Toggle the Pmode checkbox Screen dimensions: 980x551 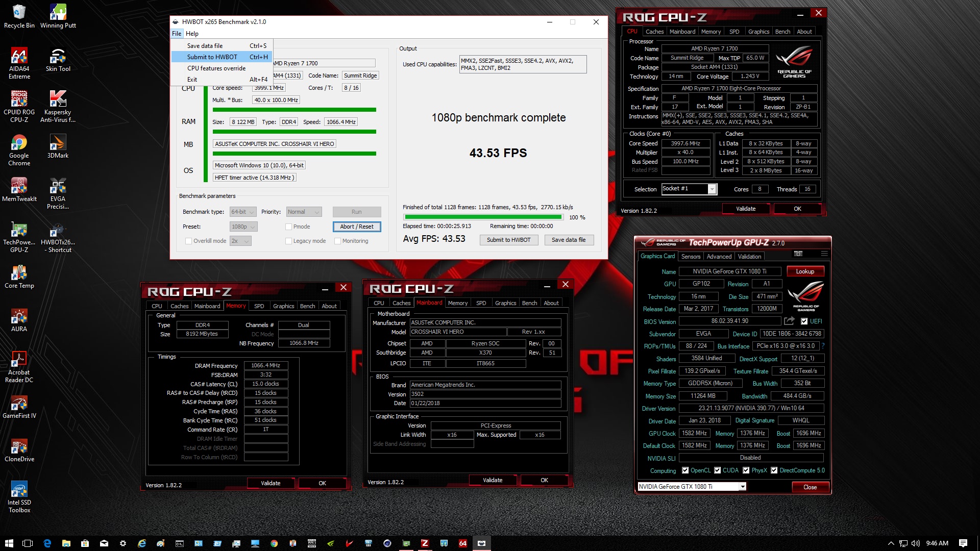[x=288, y=227]
